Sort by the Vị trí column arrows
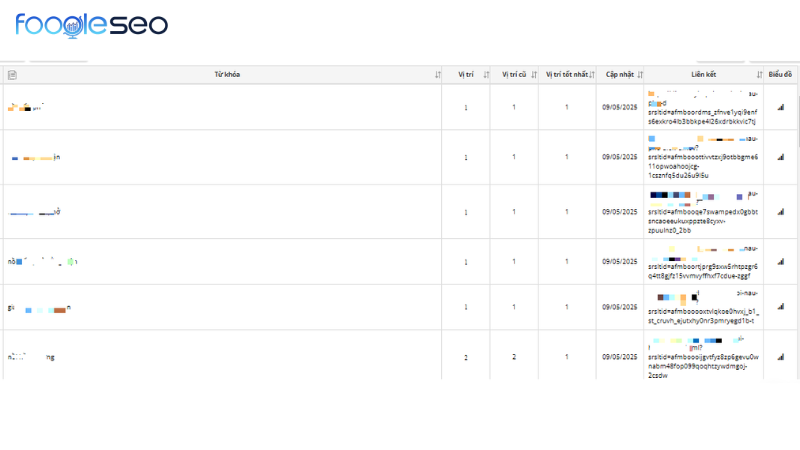The height and width of the screenshot is (450, 800). (486, 75)
